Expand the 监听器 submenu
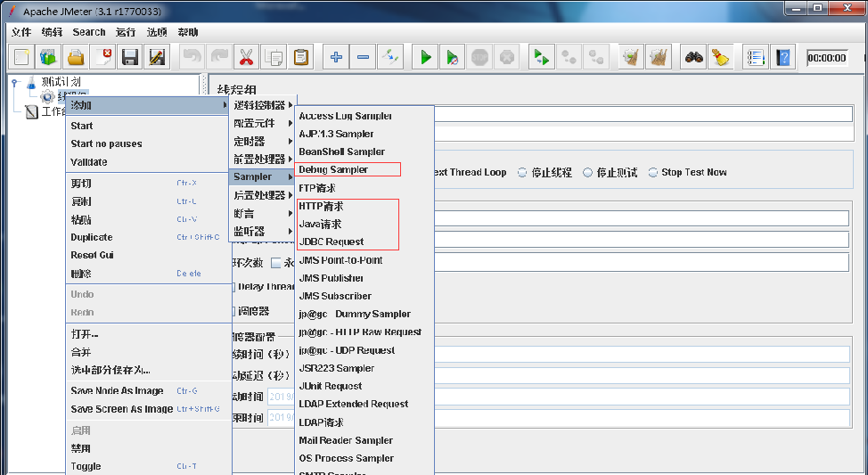 (x=262, y=232)
